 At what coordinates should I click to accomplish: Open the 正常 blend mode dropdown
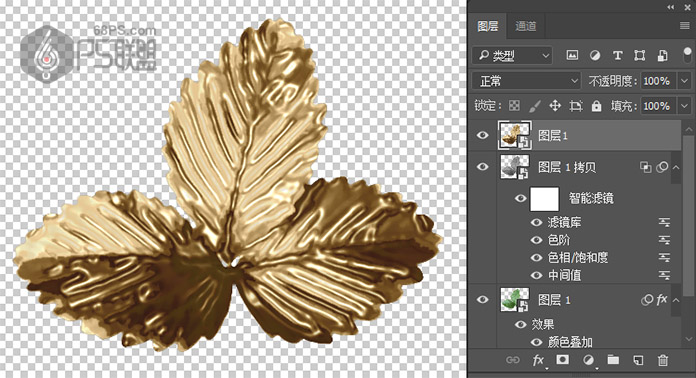tap(526, 81)
